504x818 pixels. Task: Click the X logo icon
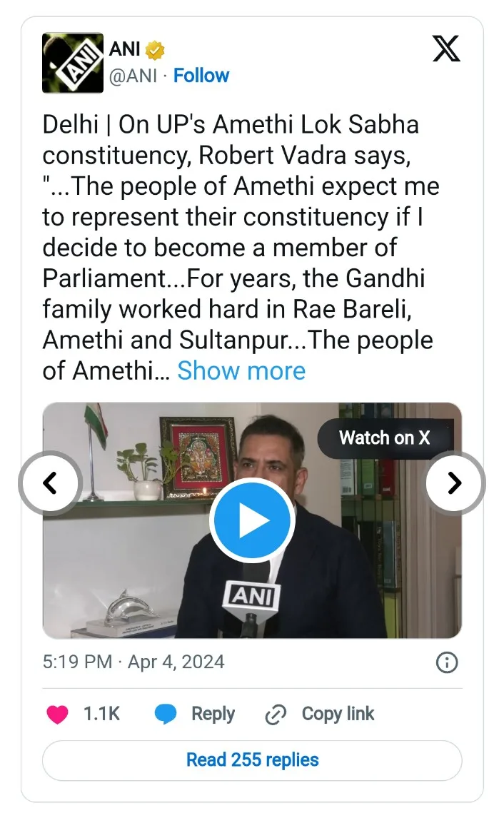(x=446, y=48)
